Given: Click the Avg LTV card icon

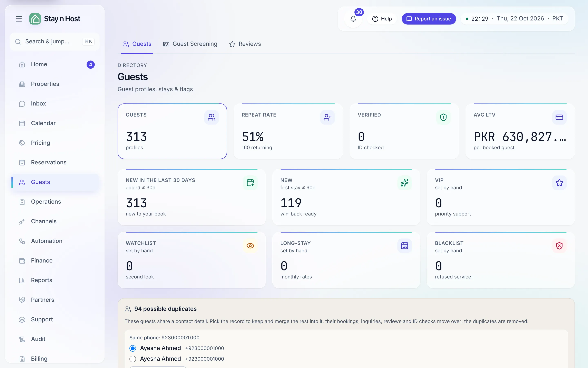Looking at the screenshot, I should click(x=559, y=118).
